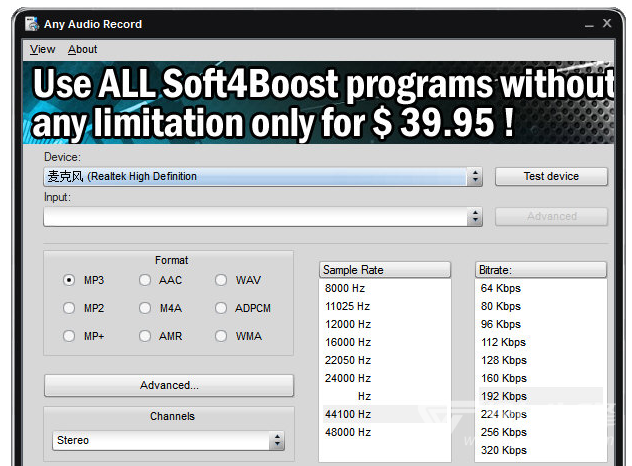
Task: Click the Bitrate column header
Action: pos(541,270)
